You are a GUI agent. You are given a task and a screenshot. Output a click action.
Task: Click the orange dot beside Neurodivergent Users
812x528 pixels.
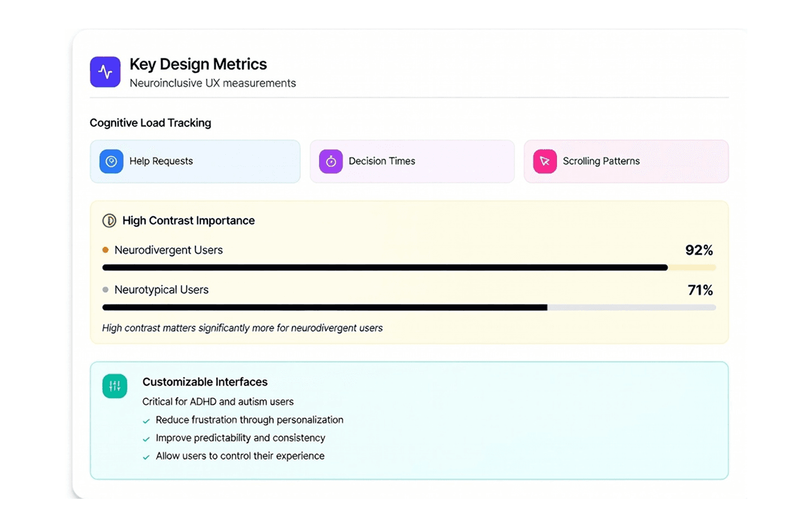[x=105, y=250]
